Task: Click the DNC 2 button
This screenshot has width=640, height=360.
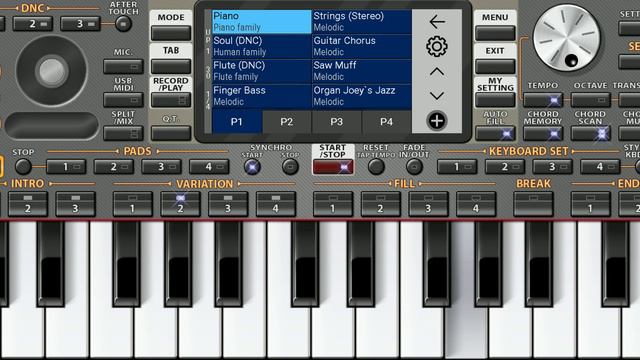Action: (x=33, y=24)
